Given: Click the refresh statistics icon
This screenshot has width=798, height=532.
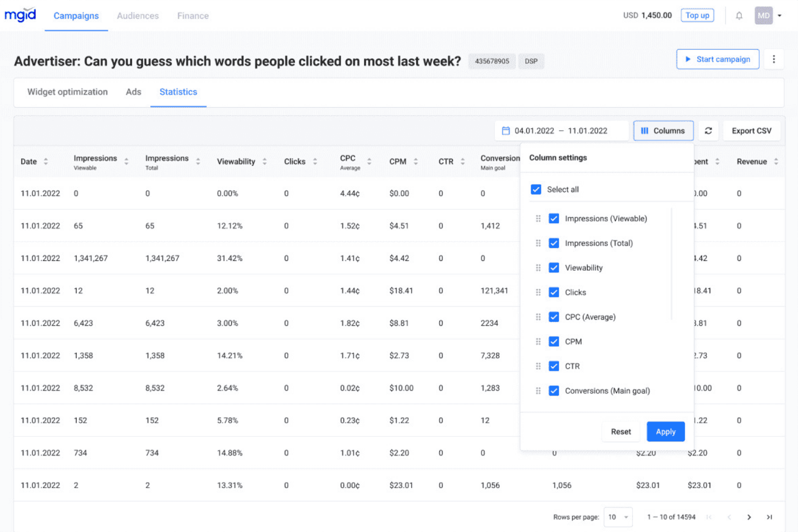Looking at the screenshot, I should [x=708, y=130].
